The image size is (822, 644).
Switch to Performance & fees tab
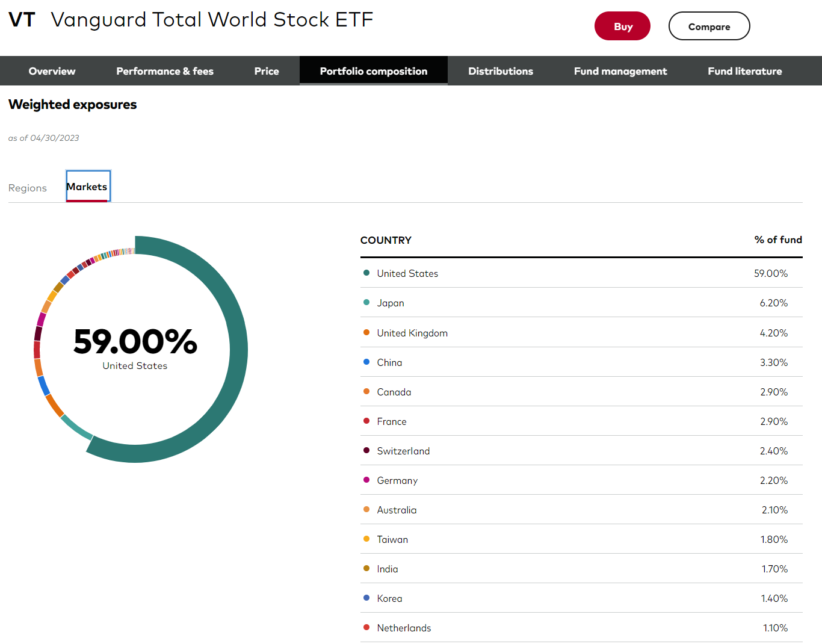click(x=165, y=71)
